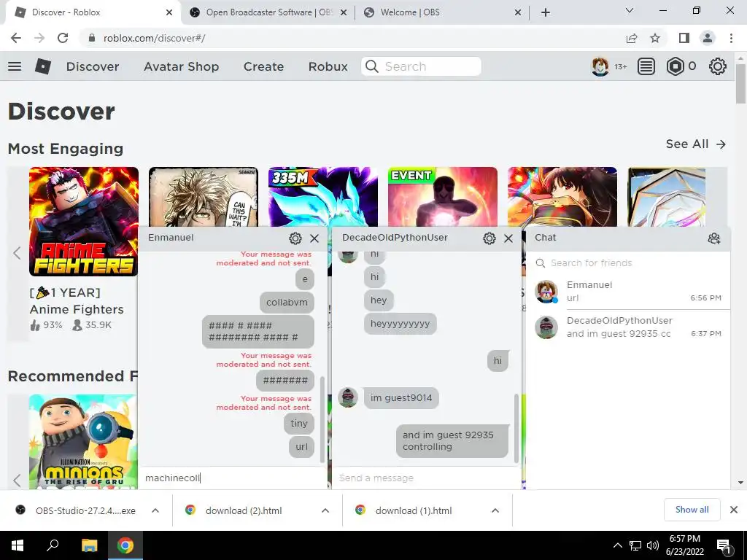
Task: Open Discover in Roblox navbar
Action: click(x=93, y=66)
